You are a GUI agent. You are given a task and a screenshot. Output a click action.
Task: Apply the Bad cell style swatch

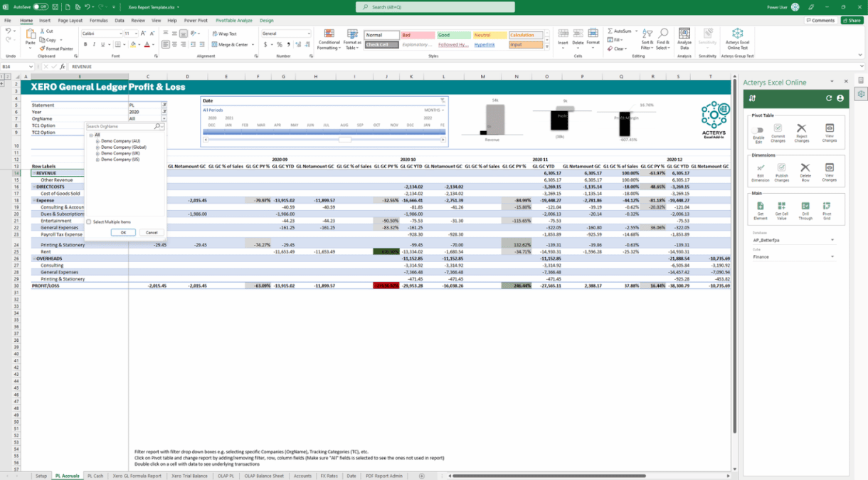coord(418,35)
